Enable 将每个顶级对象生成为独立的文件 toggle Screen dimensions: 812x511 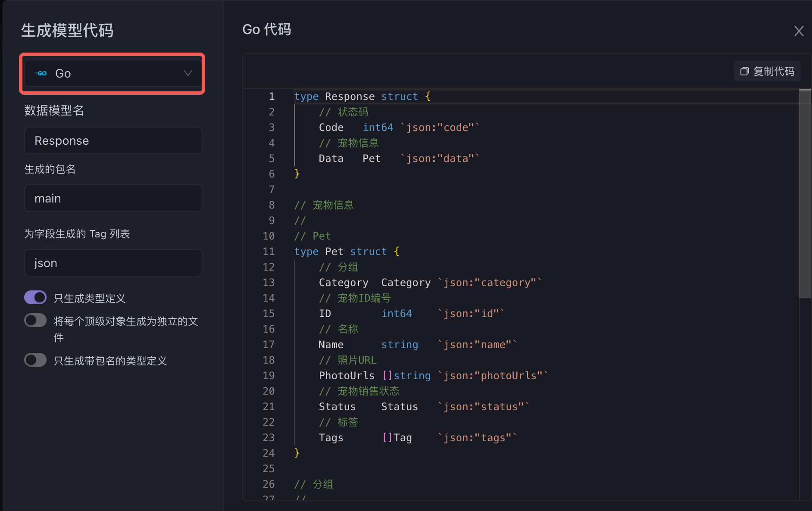(35, 320)
